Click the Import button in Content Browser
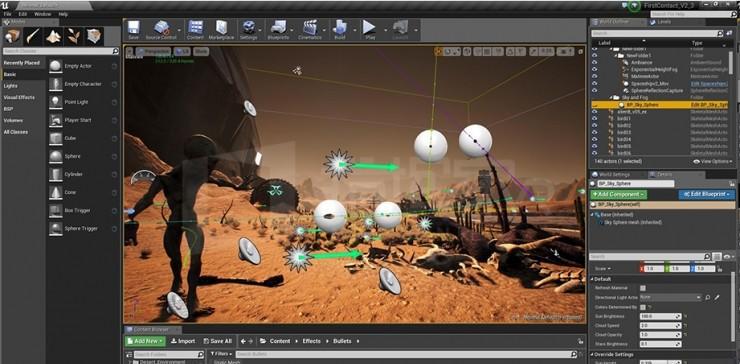Image resolution: width=740 pixels, height=364 pixels. pos(183,341)
